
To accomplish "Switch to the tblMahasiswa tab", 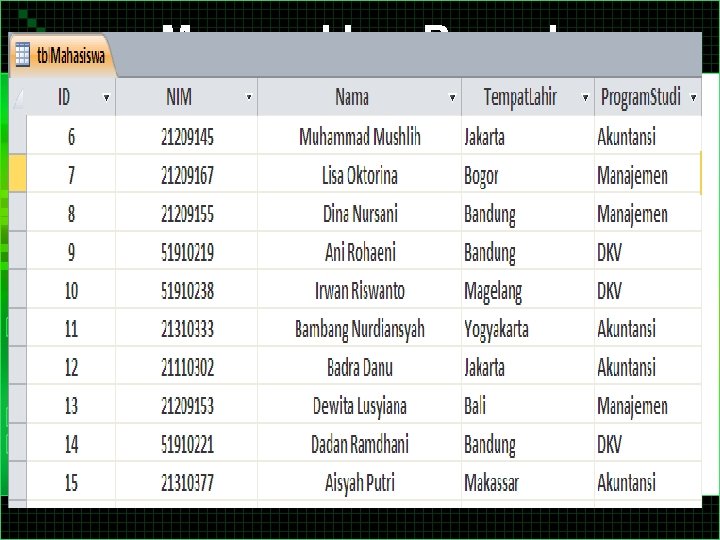I will click(x=62, y=56).
